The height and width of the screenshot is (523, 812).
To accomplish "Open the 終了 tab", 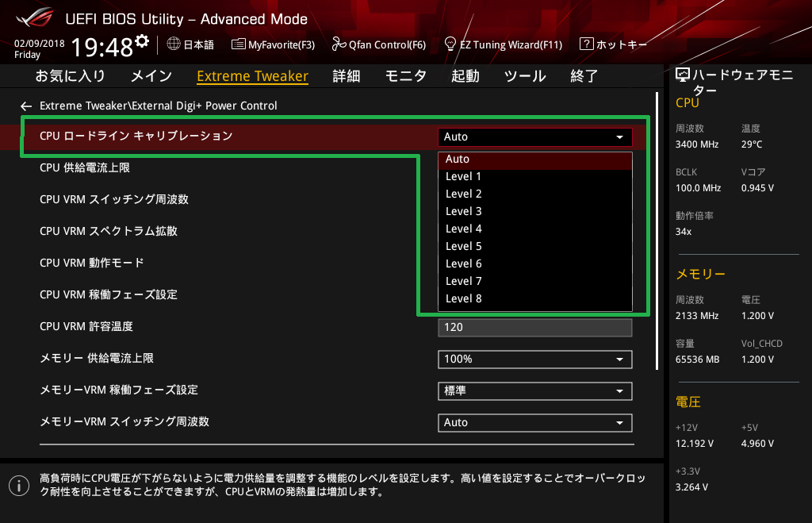I will (584, 76).
